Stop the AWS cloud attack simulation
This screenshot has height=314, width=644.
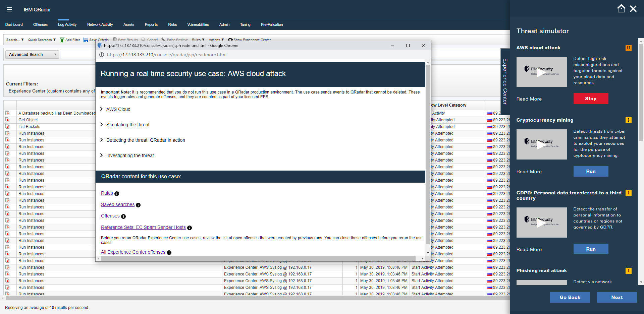coord(591,99)
